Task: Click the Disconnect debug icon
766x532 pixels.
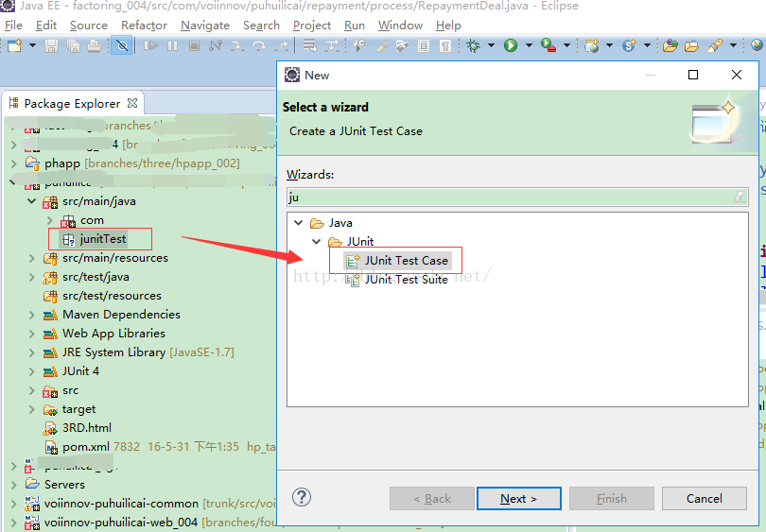Action: click(216, 46)
